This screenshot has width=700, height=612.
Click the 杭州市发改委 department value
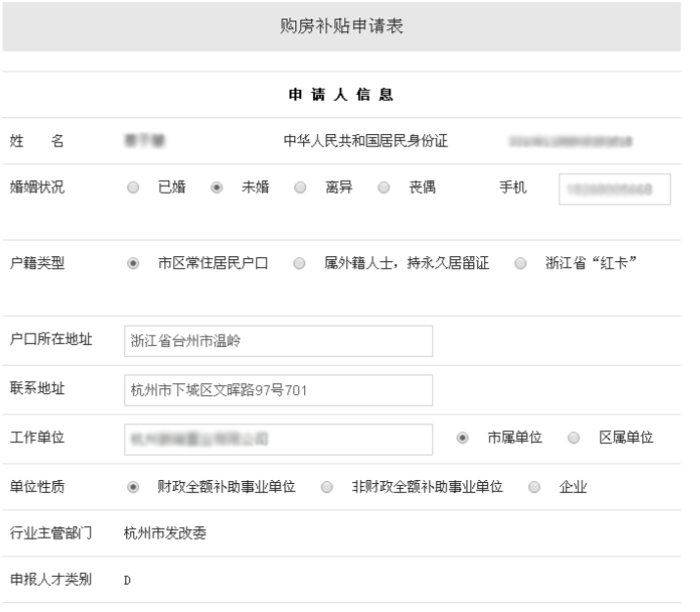pyautogui.click(x=165, y=533)
